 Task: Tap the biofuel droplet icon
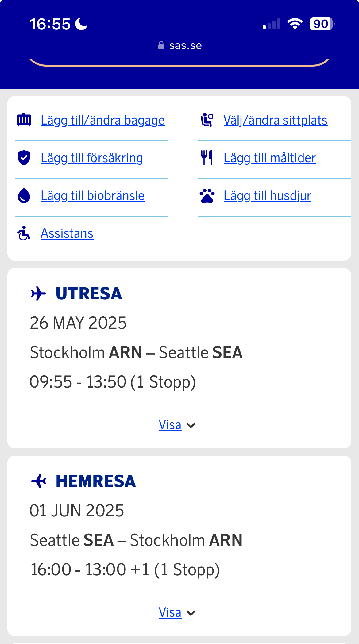[x=24, y=196]
